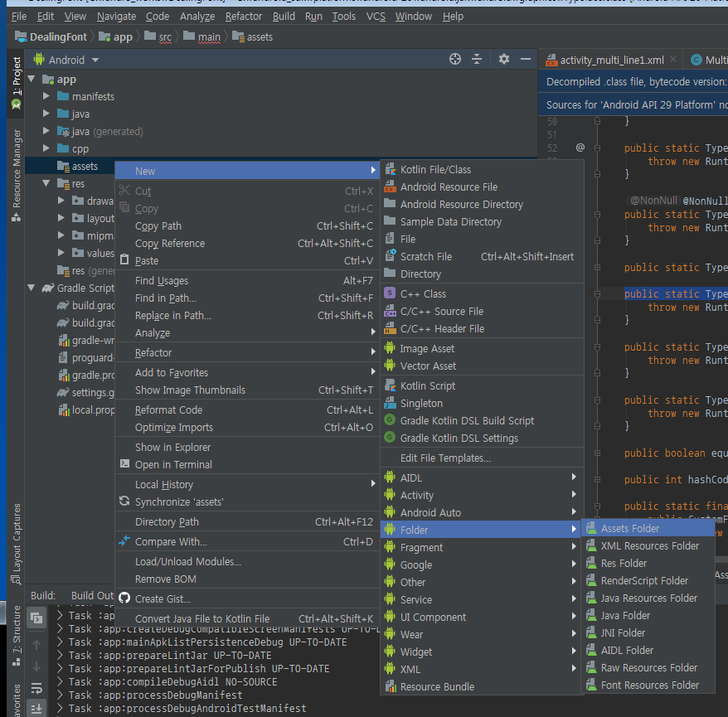Screen dimensions: 728x717
Task: Collapse the res folder
Action: tap(46, 183)
